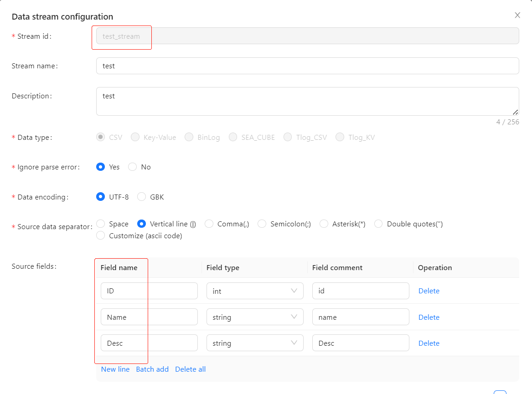532x394 pixels.
Task: Open the Desc row field type dropdown
Action: tap(255, 343)
